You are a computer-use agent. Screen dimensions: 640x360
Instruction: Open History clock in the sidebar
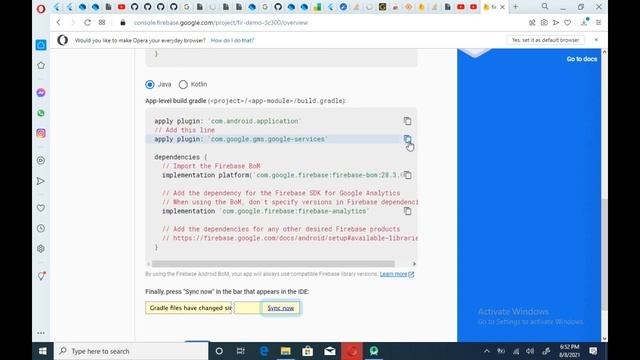(x=41, y=228)
